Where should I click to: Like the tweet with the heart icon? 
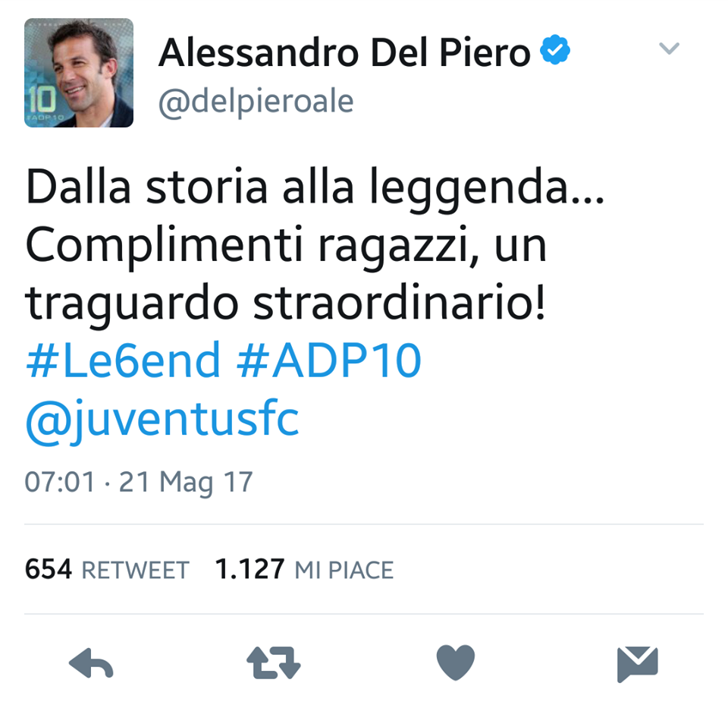coord(456,662)
